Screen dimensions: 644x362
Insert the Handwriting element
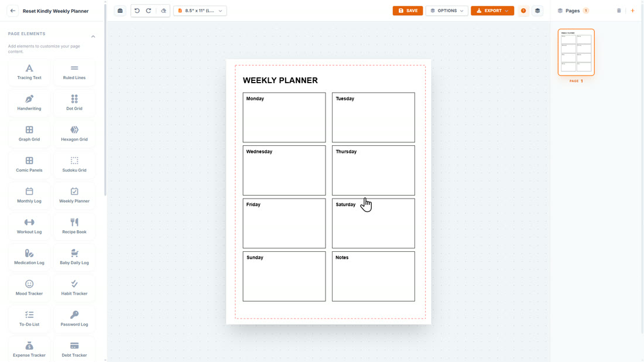click(x=29, y=103)
